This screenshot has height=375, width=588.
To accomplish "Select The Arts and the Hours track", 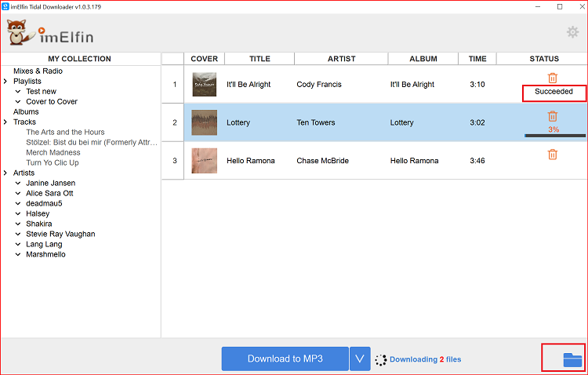I will coord(65,132).
